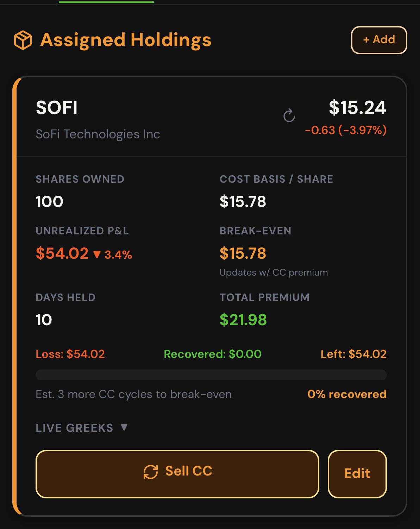
Task: Click the SoFi Technologies Inc company name
Action: [98, 134]
